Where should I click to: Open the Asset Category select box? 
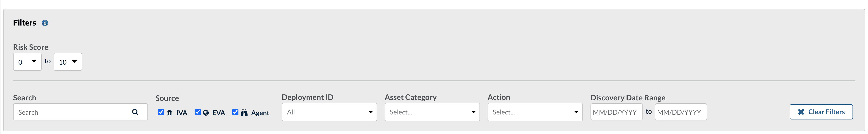click(x=432, y=112)
